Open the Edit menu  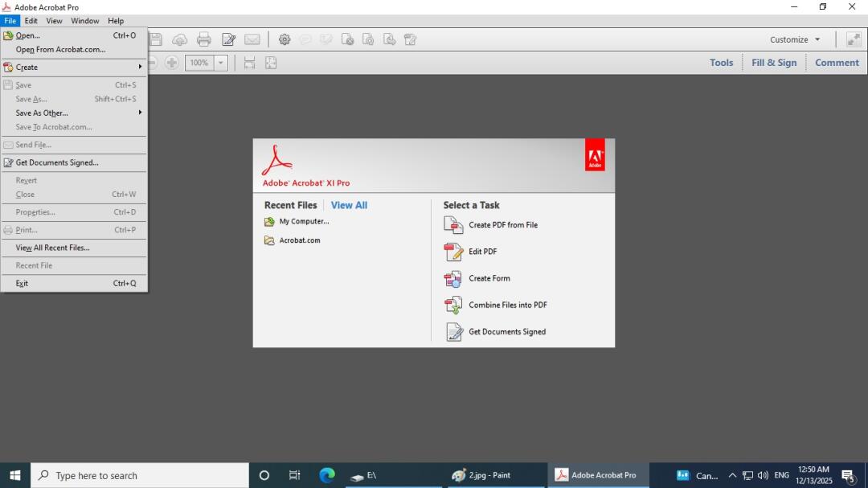click(31, 20)
